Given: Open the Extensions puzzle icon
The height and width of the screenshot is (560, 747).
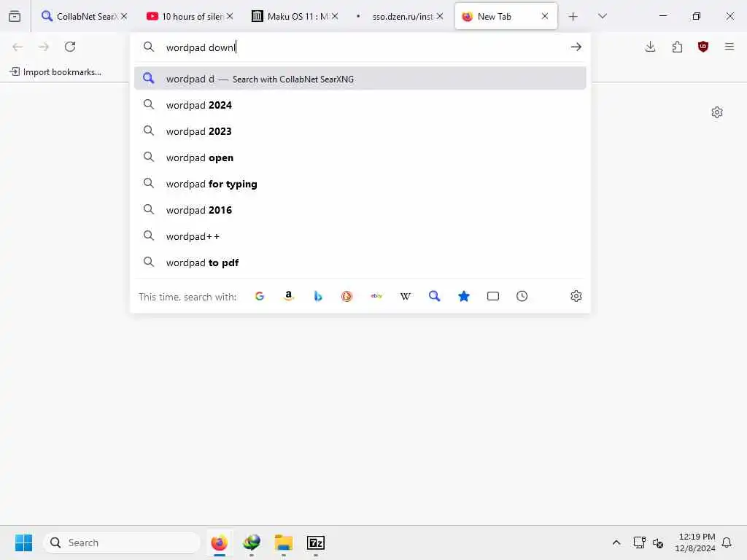Looking at the screenshot, I should (x=677, y=47).
